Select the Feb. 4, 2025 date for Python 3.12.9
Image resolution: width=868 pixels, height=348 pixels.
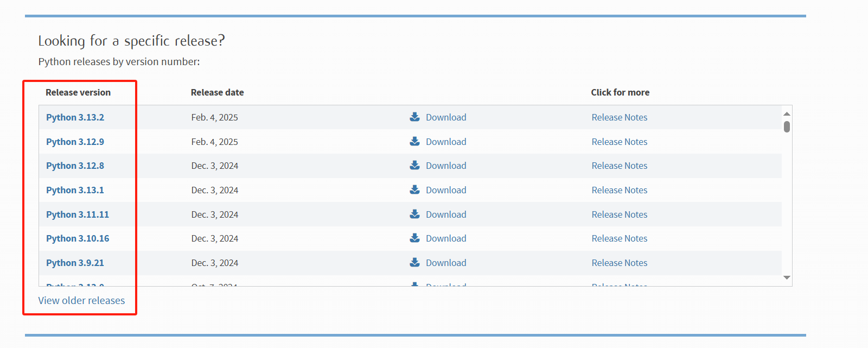(214, 142)
